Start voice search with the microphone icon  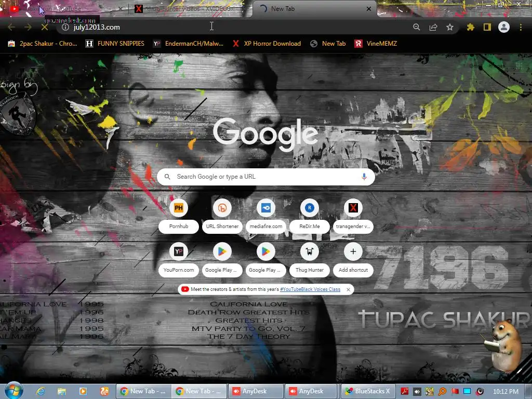tap(364, 177)
